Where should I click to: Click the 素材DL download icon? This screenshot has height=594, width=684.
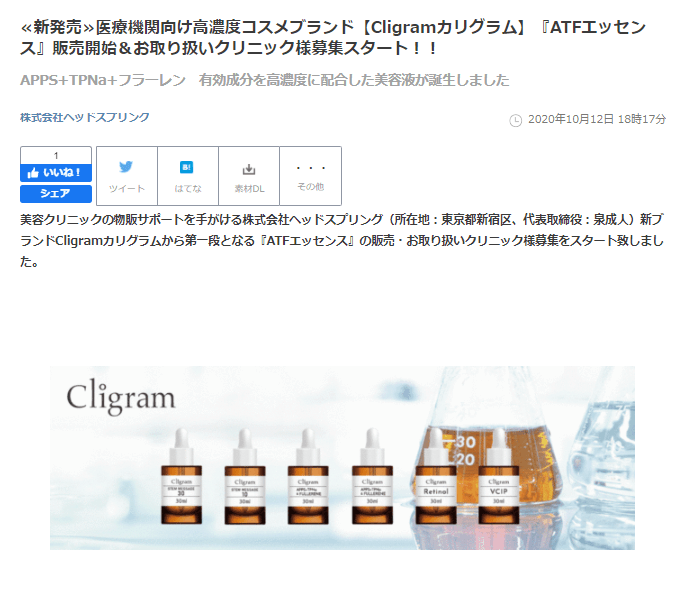[249, 169]
